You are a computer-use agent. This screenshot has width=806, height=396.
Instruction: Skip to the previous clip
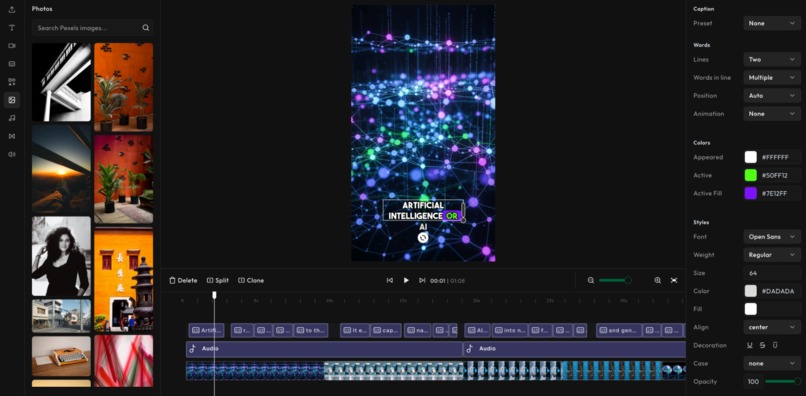[x=390, y=280]
